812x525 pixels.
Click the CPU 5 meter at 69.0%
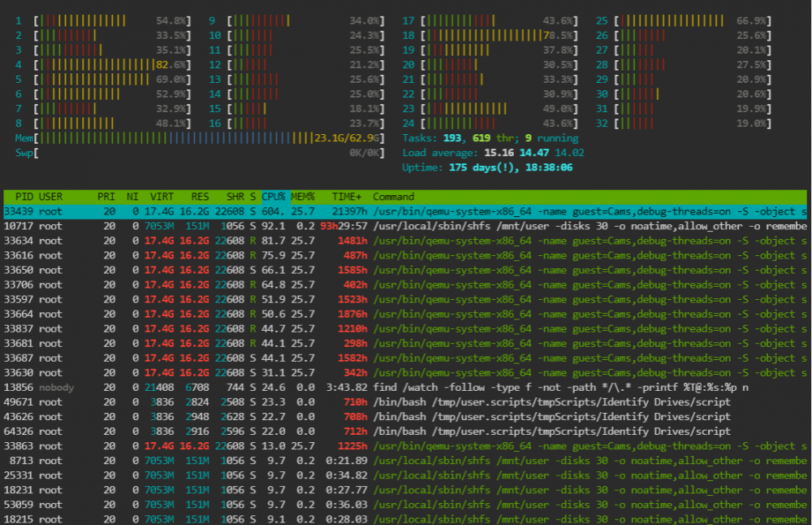coord(103,80)
